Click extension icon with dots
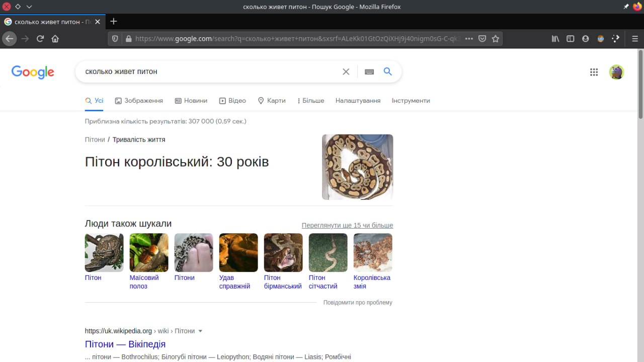The width and height of the screenshot is (644, 362). coord(616,39)
